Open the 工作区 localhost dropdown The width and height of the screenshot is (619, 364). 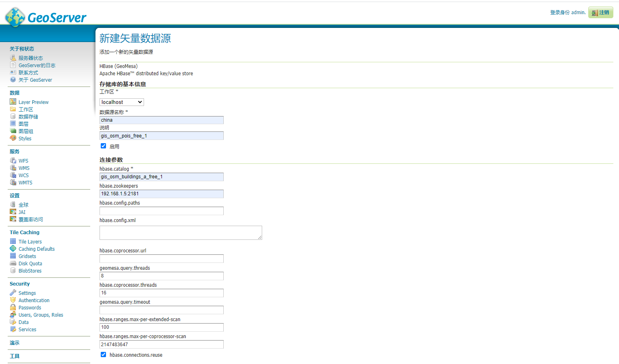pos(121,102)
